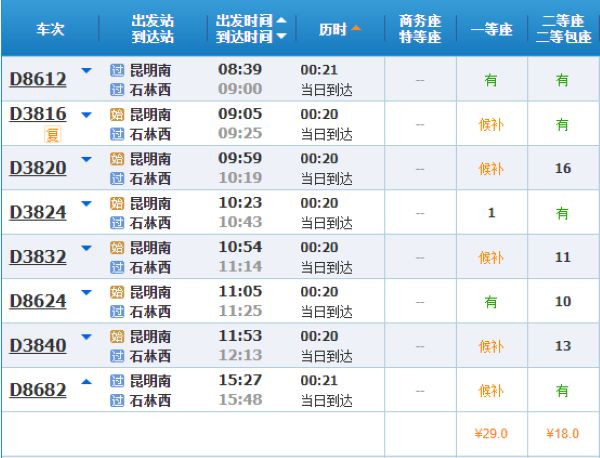Open train number link D3824
Viewport: 600px width, 458px height.
38,212
